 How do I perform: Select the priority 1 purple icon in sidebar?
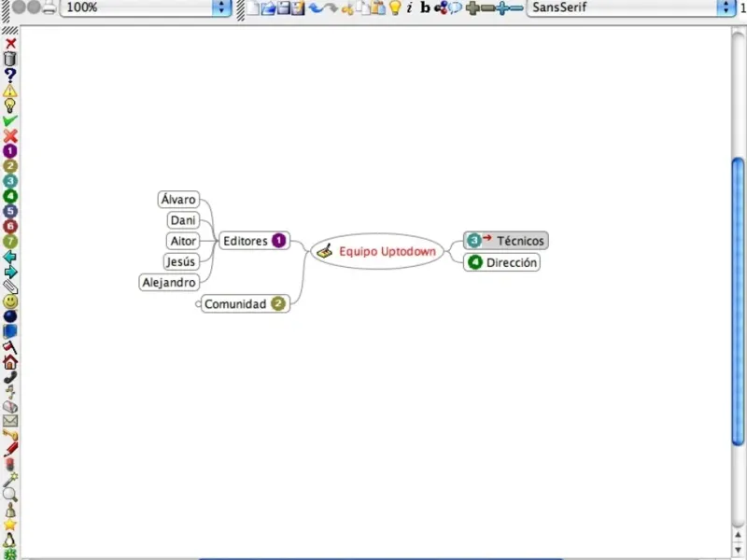(x=10, y=151)
